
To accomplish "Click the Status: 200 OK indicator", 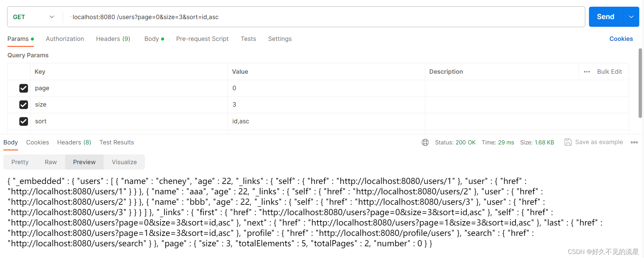I will pyautogui.click(x=455, y=142).
